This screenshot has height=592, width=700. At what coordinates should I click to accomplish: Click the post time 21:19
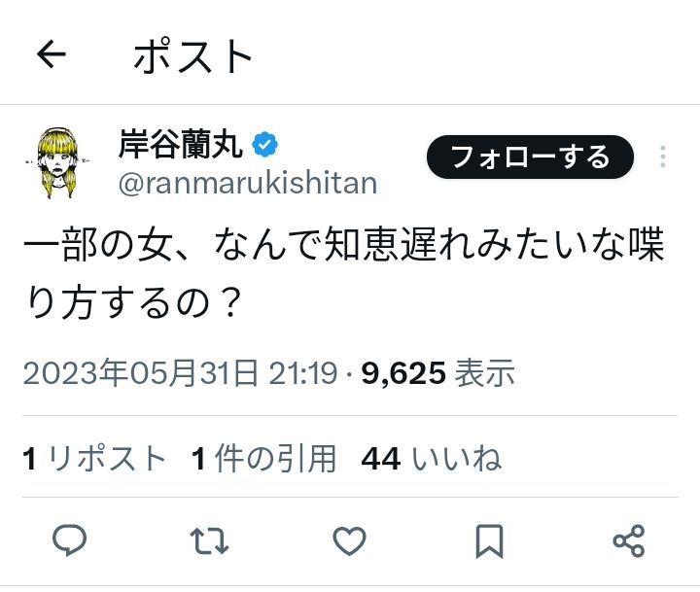click(302, 373)
